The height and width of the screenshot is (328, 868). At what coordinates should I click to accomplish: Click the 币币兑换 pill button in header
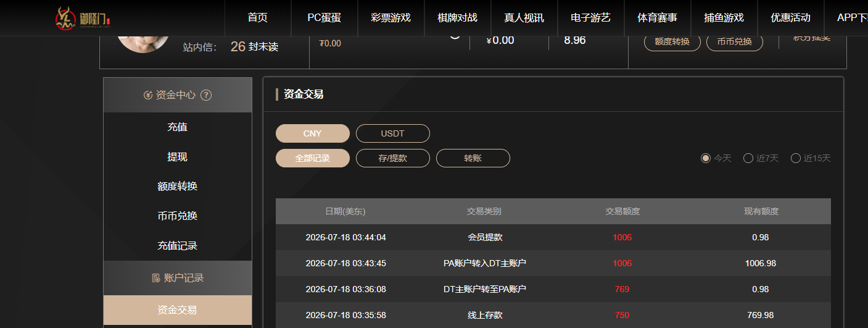click(x=735, y=42)
